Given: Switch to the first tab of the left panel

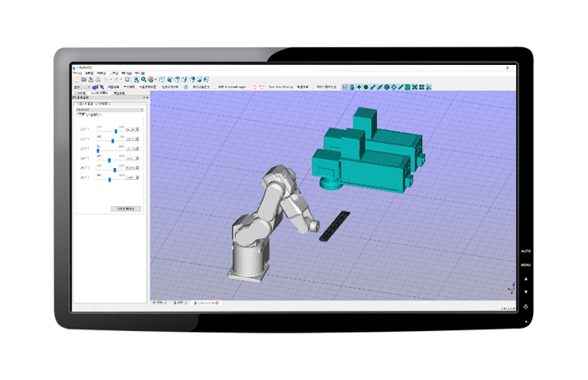Looking at the screenshot, I should (79, 93).
